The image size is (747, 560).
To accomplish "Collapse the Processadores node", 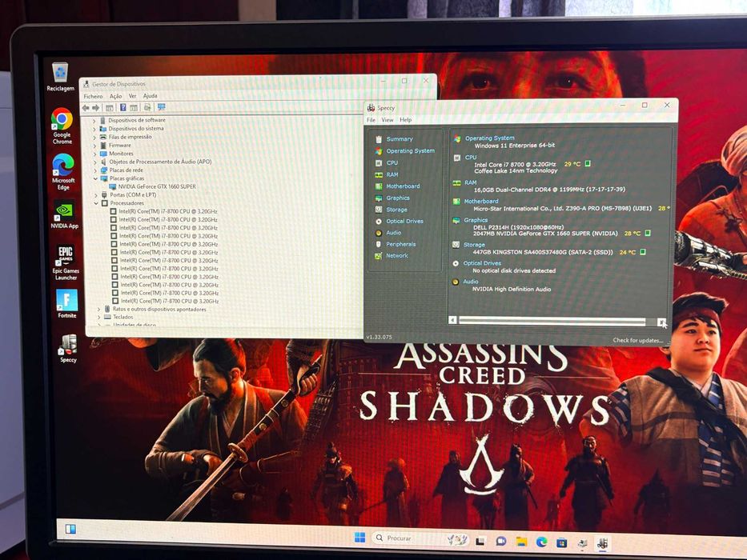I will 96,204.
